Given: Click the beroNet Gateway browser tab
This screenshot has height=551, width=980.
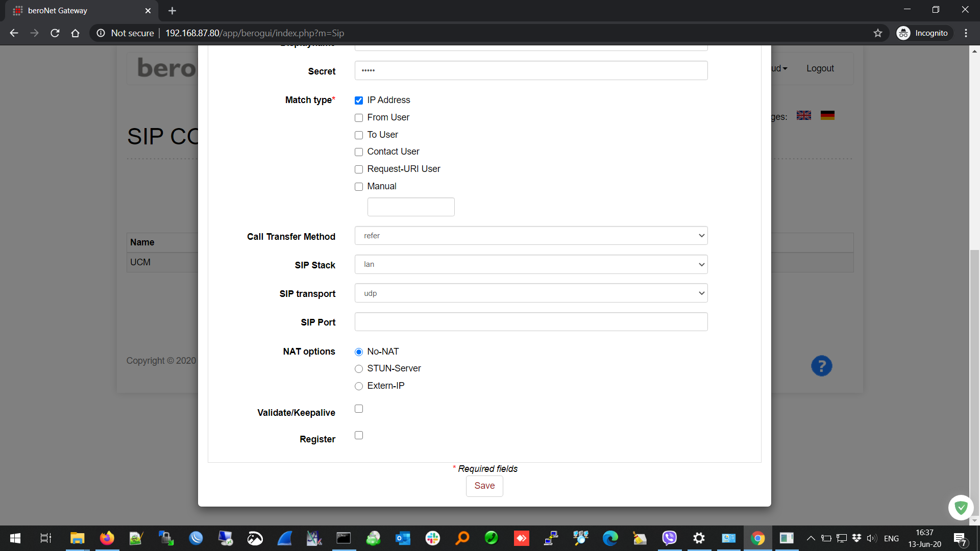Looking at the screenshot, I should click(77, 11).
